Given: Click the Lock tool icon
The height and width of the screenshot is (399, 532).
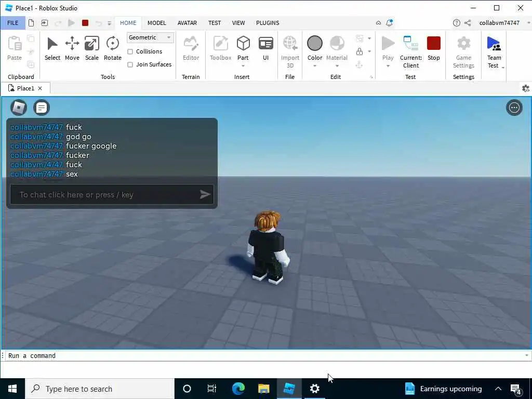Looking at the screenshot, I should pos(360,51).
